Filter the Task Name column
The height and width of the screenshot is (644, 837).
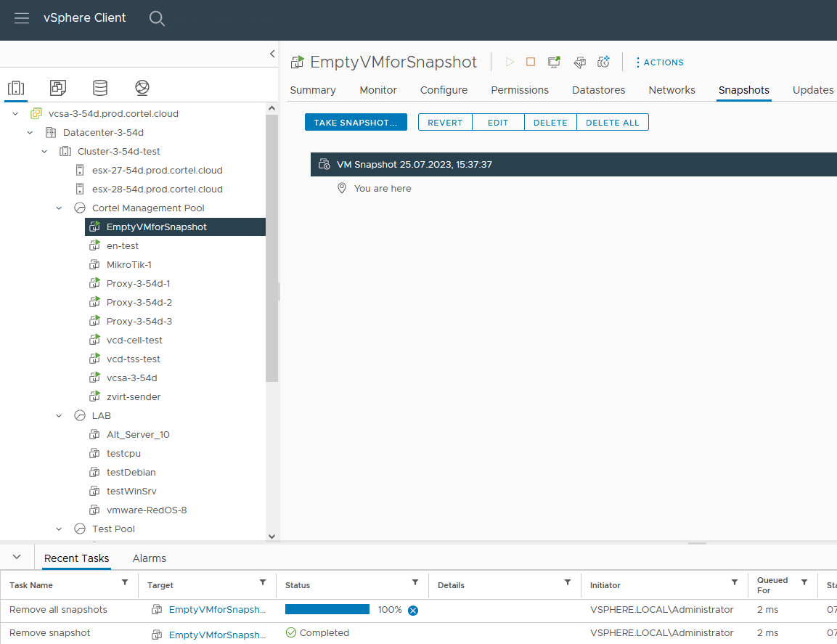pyautogui.click(x=125, y=583)
